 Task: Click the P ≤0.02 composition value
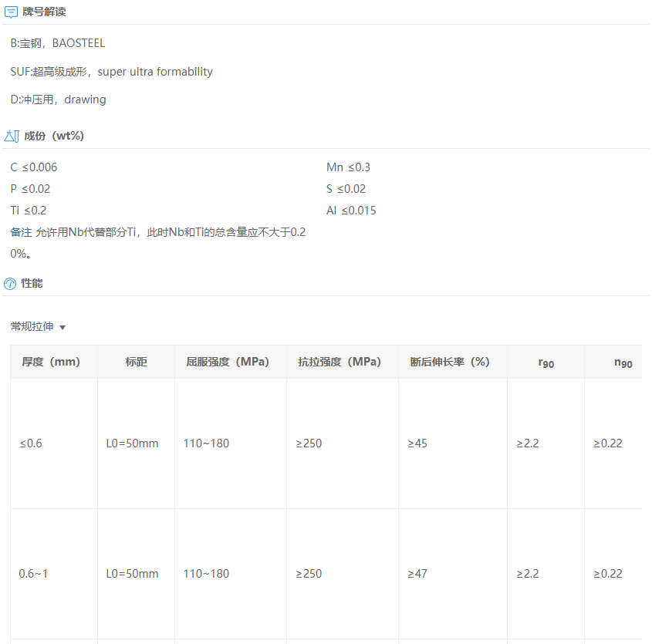[x=30, y=189]
